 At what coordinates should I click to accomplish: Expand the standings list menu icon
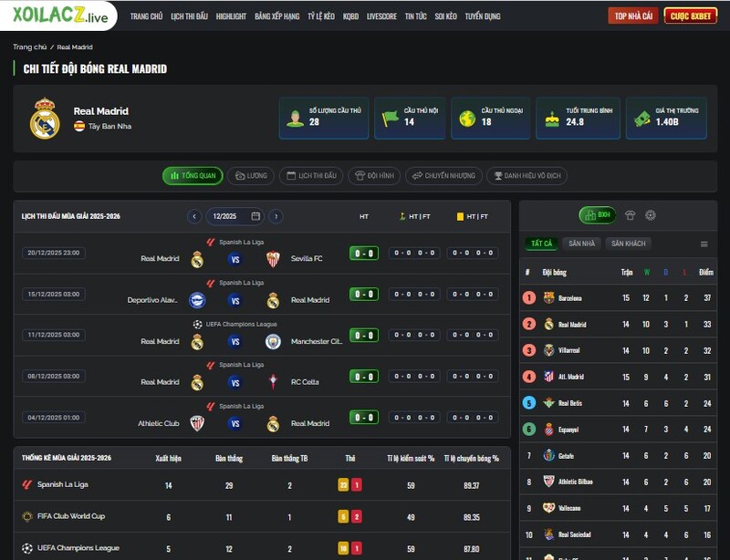tap(704, 244)
